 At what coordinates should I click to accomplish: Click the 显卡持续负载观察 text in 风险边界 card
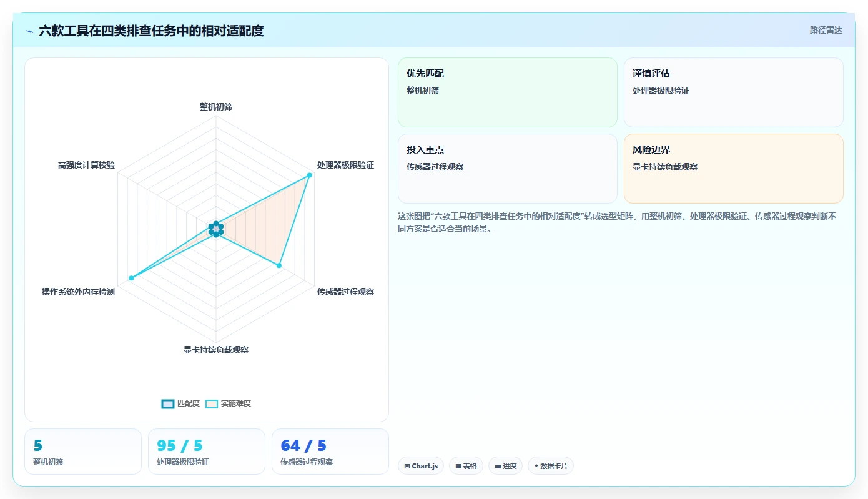(x=665, y=167)
